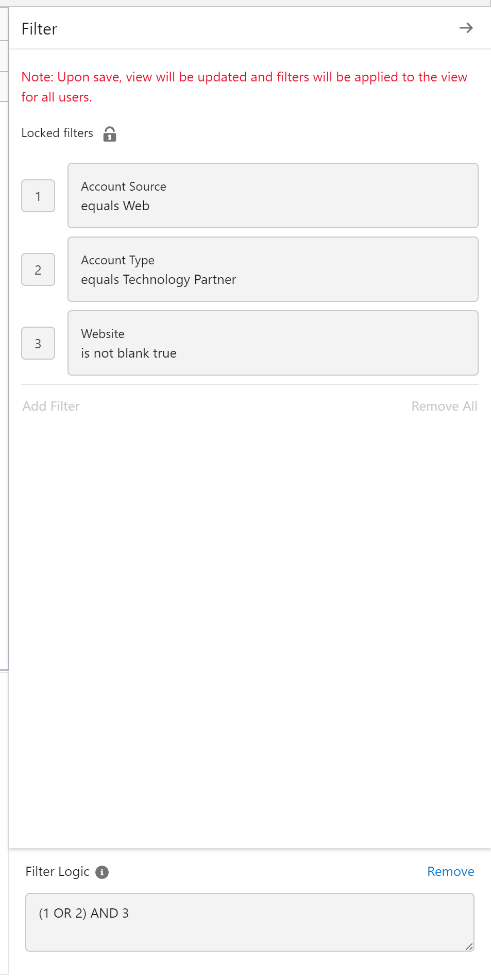The height and width of the screenshot is (980, 491).
Task: Open the 'is not blank true' condition
Action: click(129, 353)
